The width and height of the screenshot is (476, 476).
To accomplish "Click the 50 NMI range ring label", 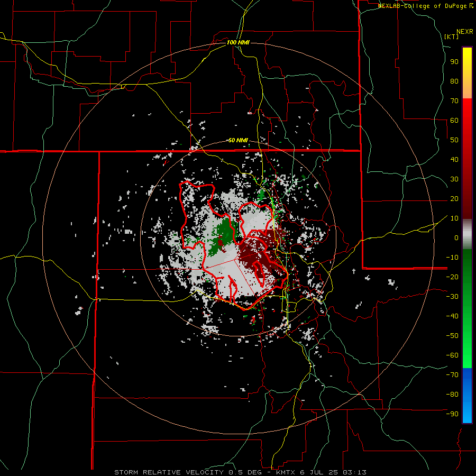I will point(238,140).
